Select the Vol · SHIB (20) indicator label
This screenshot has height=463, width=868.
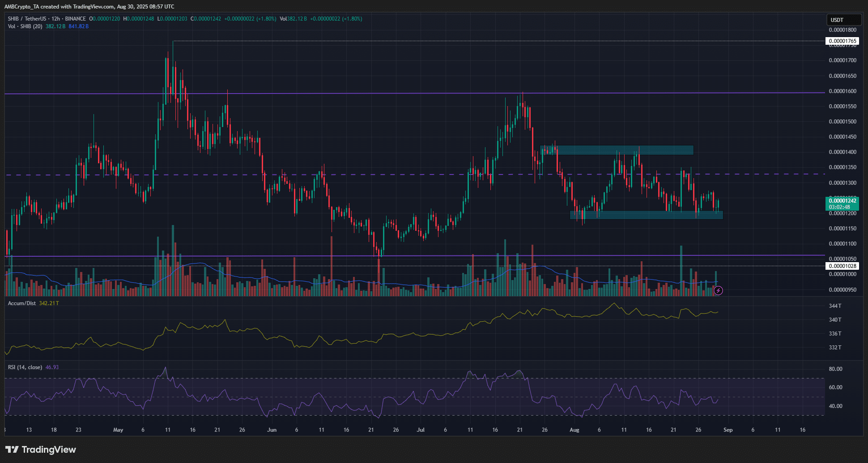[25, 26]
